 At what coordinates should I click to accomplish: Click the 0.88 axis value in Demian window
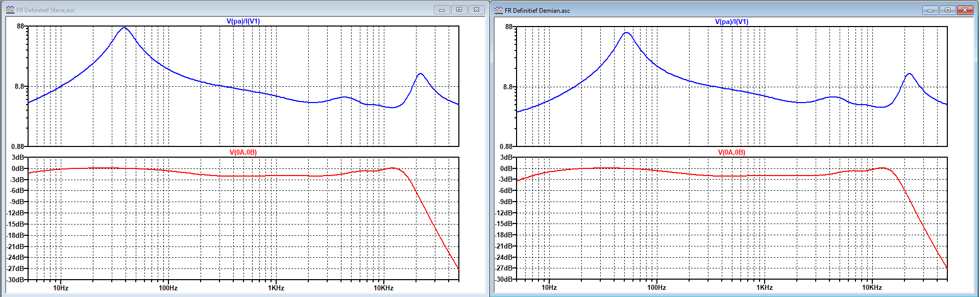pyautogui.click(x=506, y=146)
